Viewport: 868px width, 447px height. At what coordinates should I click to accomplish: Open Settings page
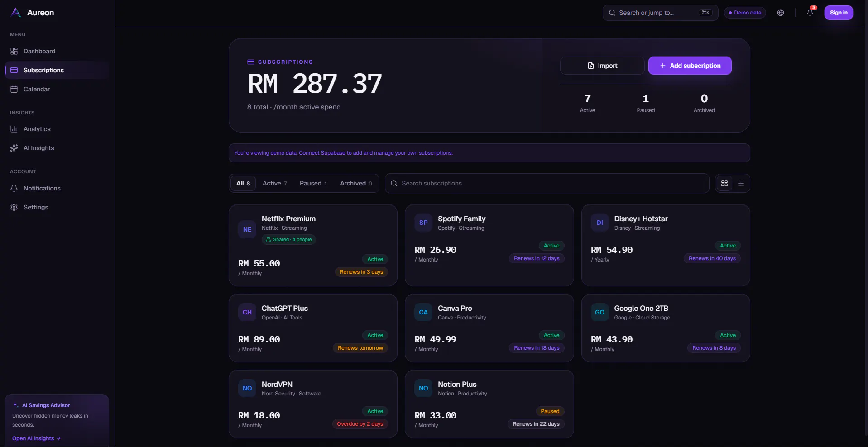click(57, 207)
